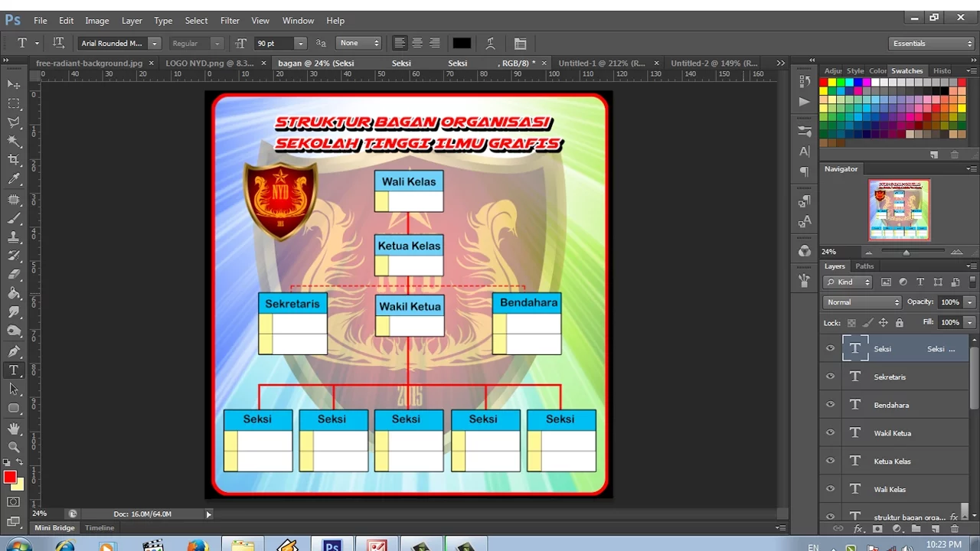Screen dimensions: 980x551
Task: Select the Rectangular Marquee tool
Action: tap(14, 103)
